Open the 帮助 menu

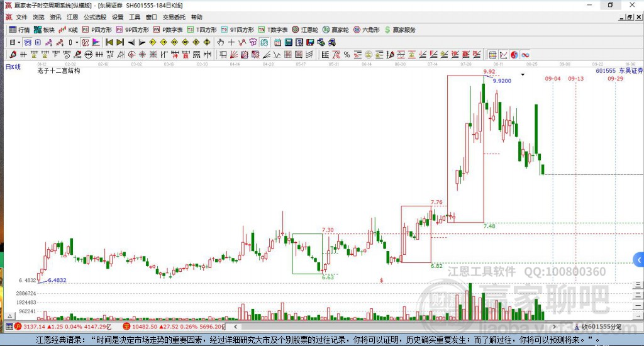click(196, 17)
